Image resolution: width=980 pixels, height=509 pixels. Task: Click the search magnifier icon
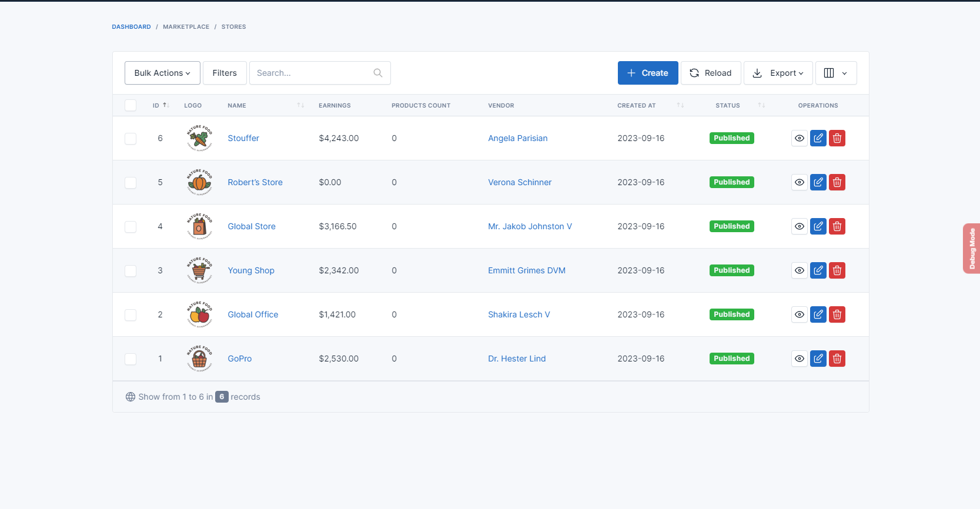click(x=378, y=73)
